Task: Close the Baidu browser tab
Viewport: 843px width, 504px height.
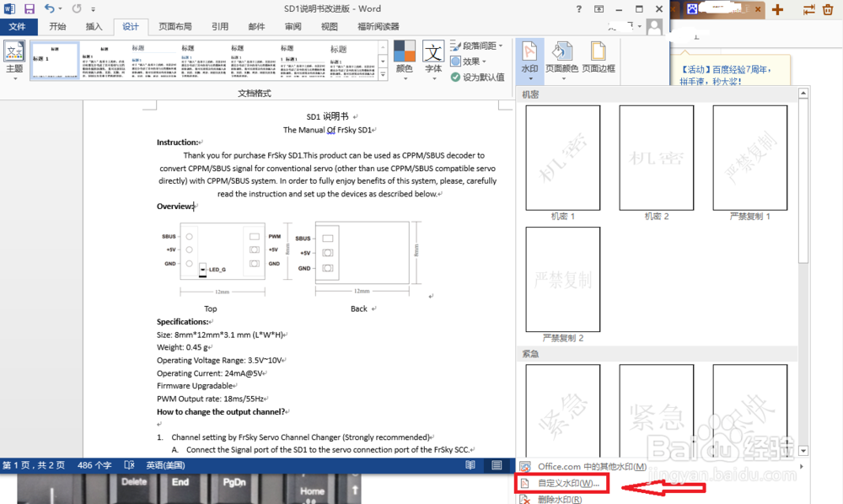Action: click(x=758, y=9)
